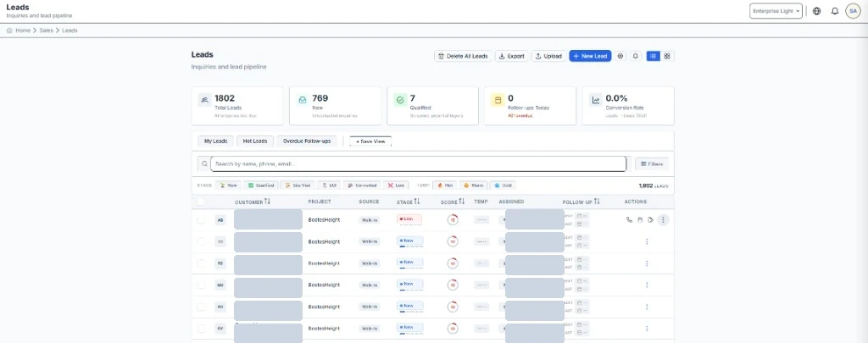Click the New leads envelope icon
The height and width of the screenshot is (343, 868).
303,100
